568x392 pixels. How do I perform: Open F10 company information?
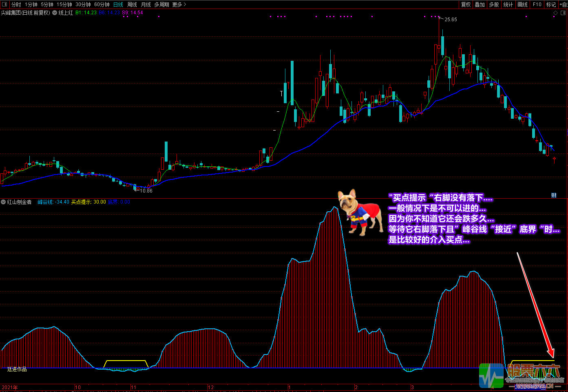537,4
